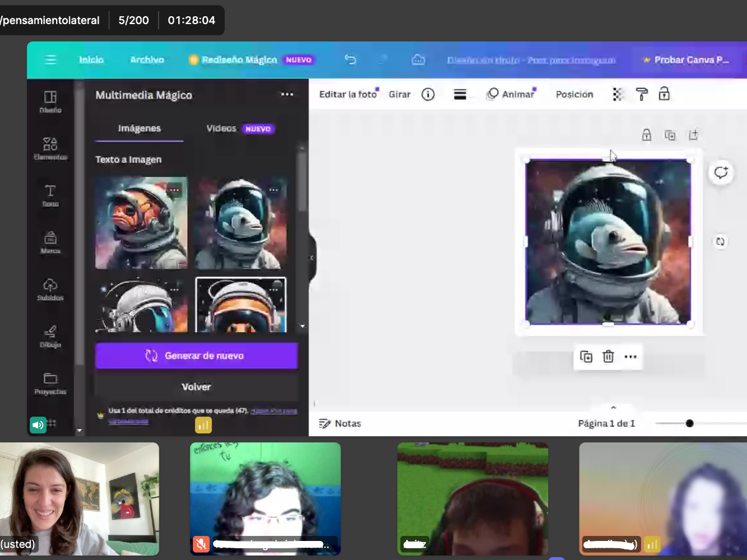Image resolution: width=747 pixels, height=560 pixels.
Task: Toggle the green speaker audio button
Action: pyautogui.click(x=38, y=424)
